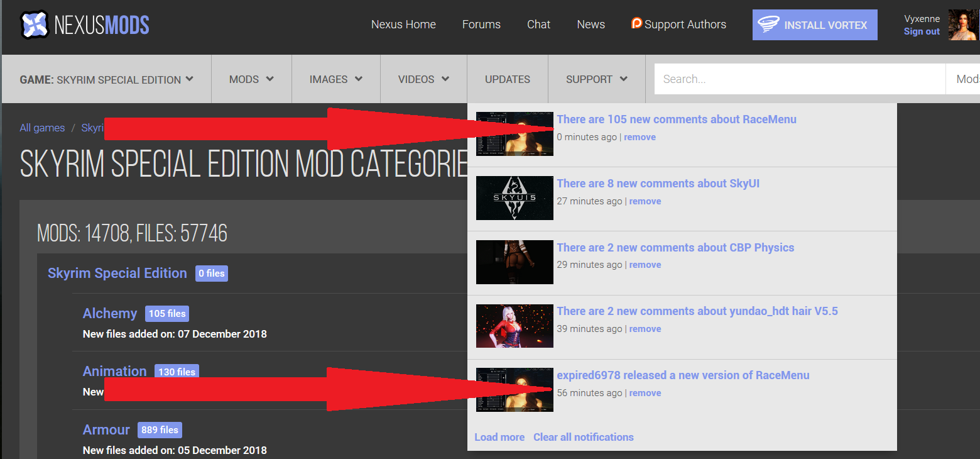Open the 8 new comments about SkyUI link
Viewport: 980px width, 459px height.
(658, 184)
